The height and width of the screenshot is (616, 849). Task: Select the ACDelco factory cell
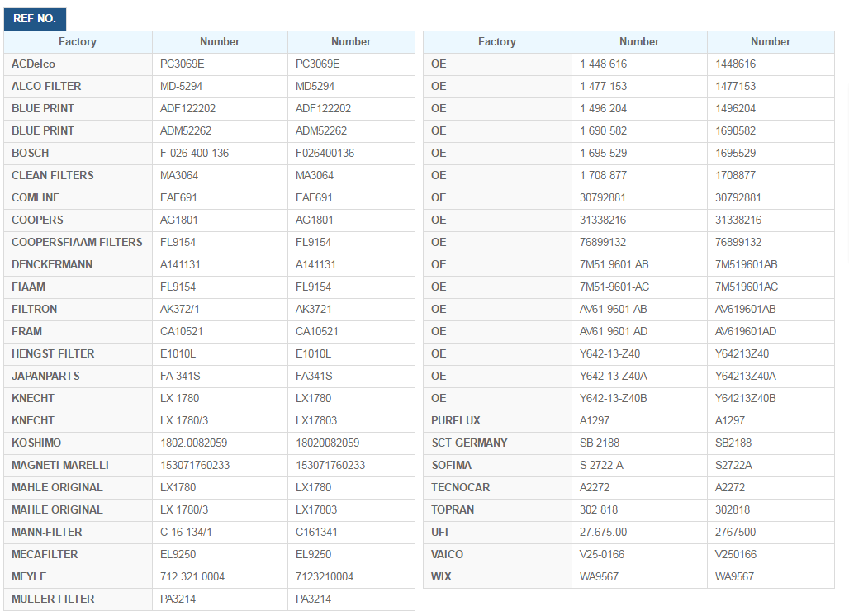pyautogui.click(x=78, y=64)
